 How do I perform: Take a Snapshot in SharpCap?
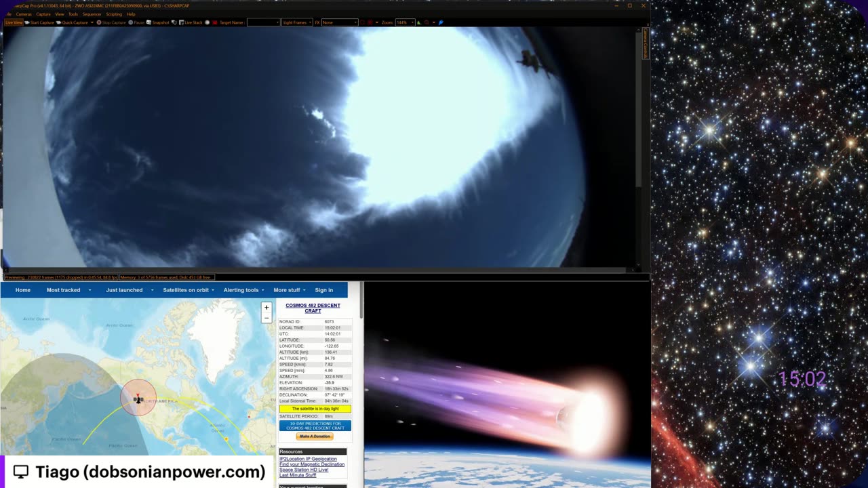click(x=158, y=22)
